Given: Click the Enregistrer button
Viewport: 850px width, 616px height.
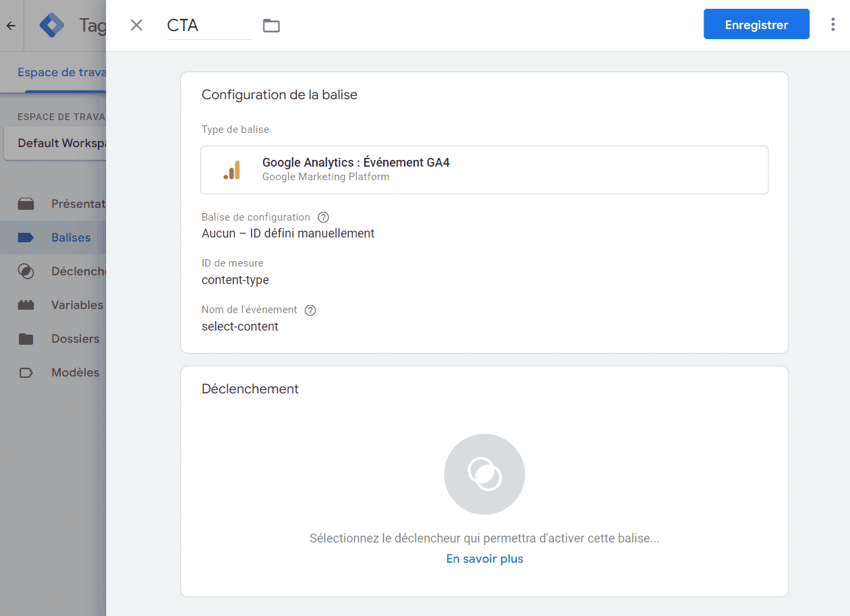Looking at the screenshot, I should click(756, 25).
